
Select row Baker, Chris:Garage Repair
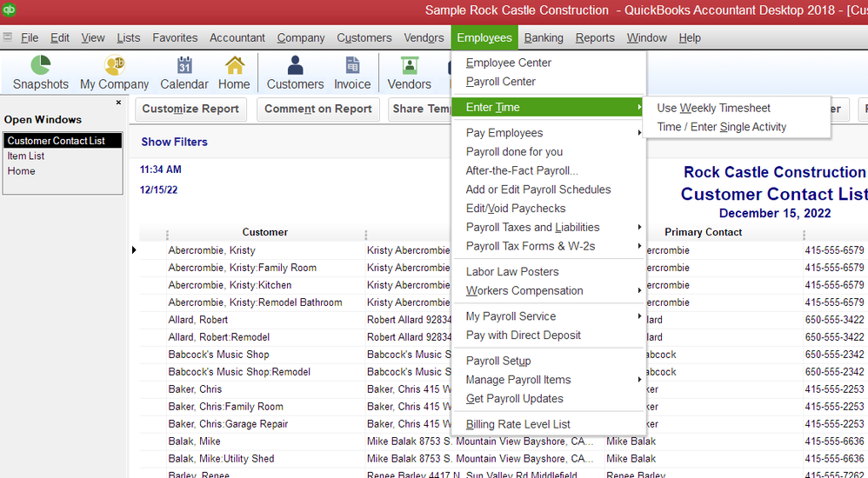(228, 424)
